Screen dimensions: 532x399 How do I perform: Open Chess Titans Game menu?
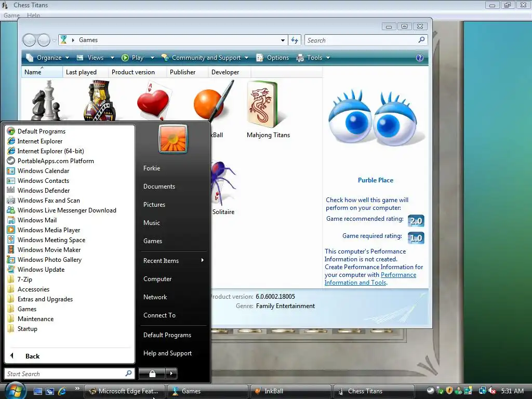coord(11,15)
